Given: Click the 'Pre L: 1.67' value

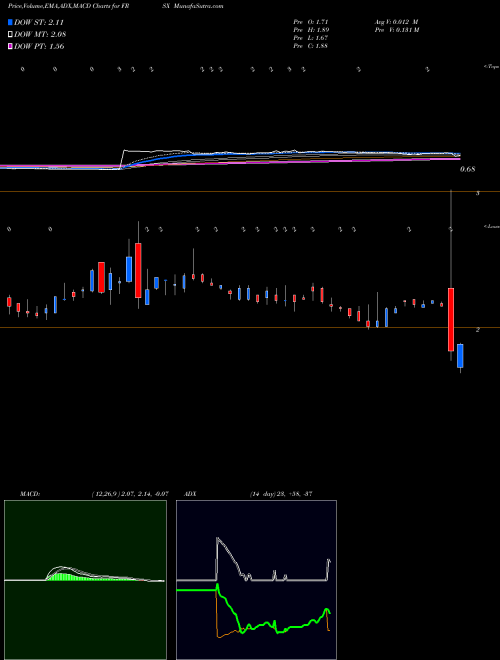Looking at the screenshot, I should point(311,37).
